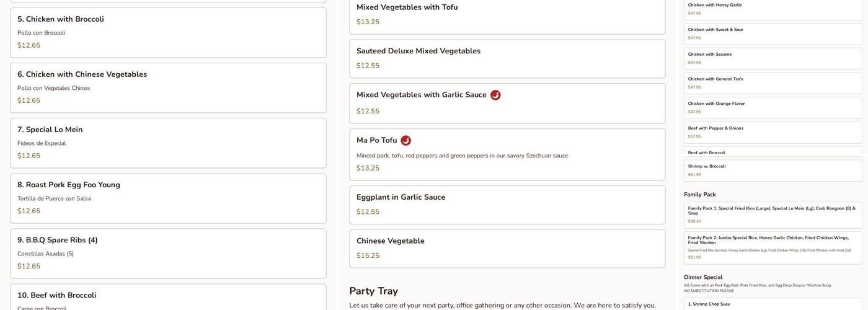The width and height of the screenshot is (868, 310).
Task: Click the spicy pepper icon next to Ma Po Tofu
Action: point(405,141)
